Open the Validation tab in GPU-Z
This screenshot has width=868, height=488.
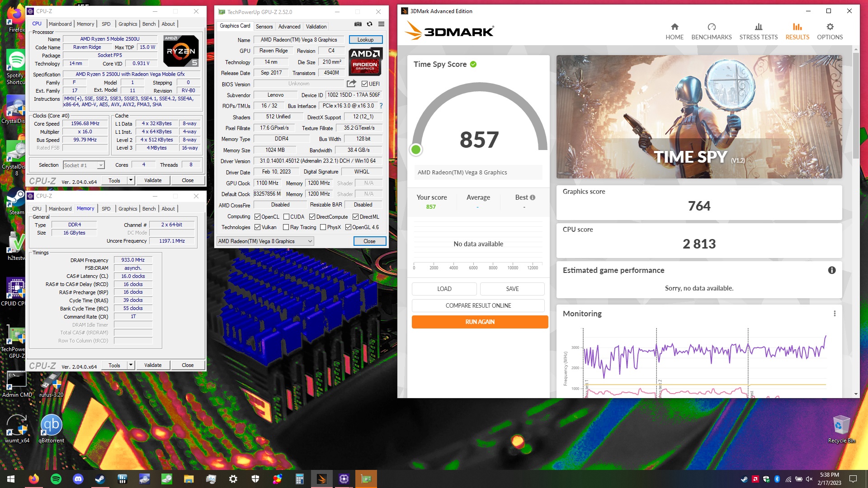(316, 27)
